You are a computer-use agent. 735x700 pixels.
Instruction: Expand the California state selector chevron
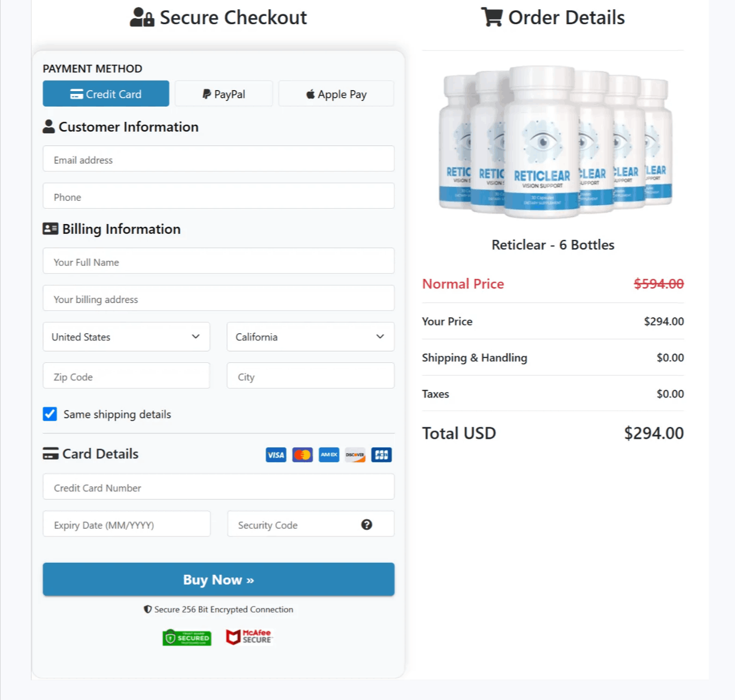click(x=379, y=337)
